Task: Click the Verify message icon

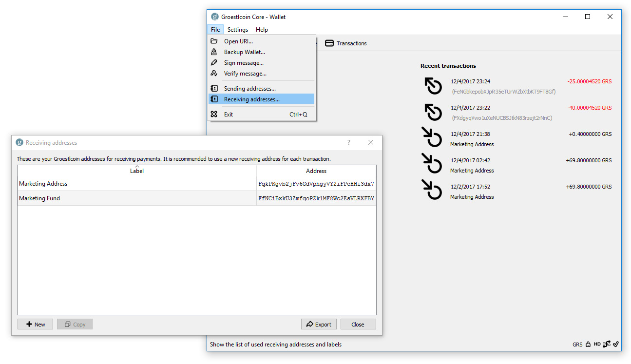Action: pos(214,73)
